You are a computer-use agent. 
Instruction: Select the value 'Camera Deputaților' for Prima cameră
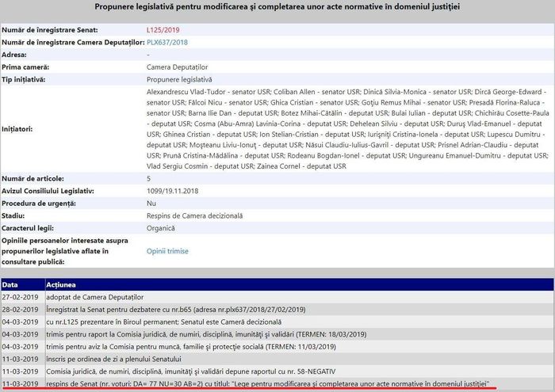point(177,67)
